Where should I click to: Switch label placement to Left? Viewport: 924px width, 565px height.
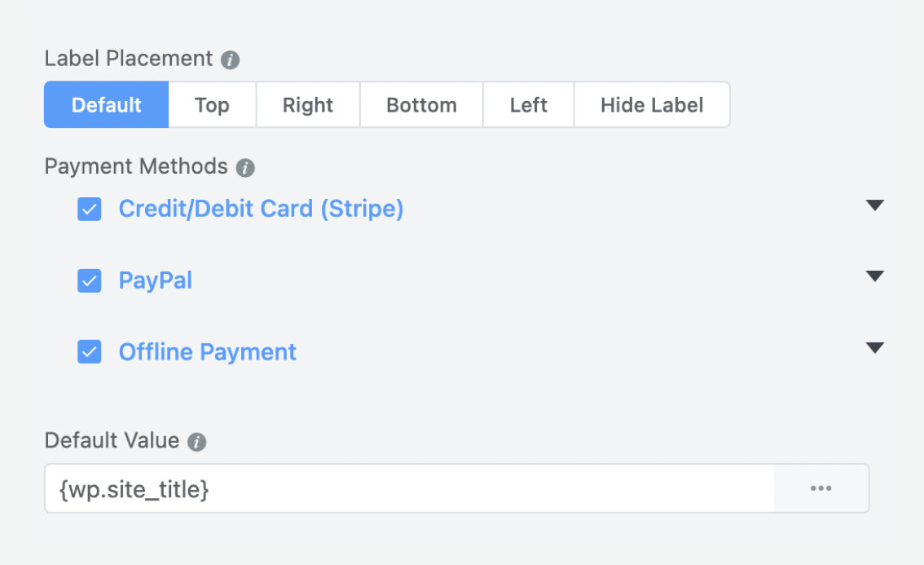tap(529, 105)
